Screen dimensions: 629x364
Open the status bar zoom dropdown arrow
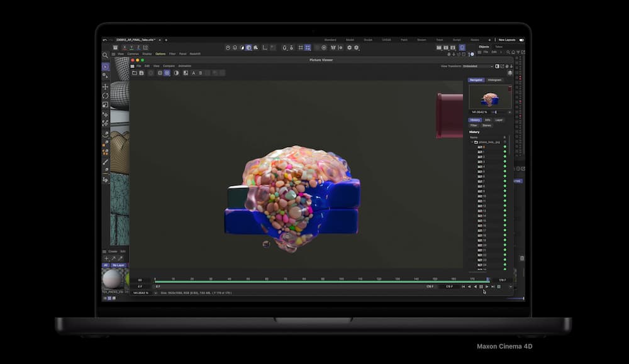pyautogui.click(x=155, y=293)
